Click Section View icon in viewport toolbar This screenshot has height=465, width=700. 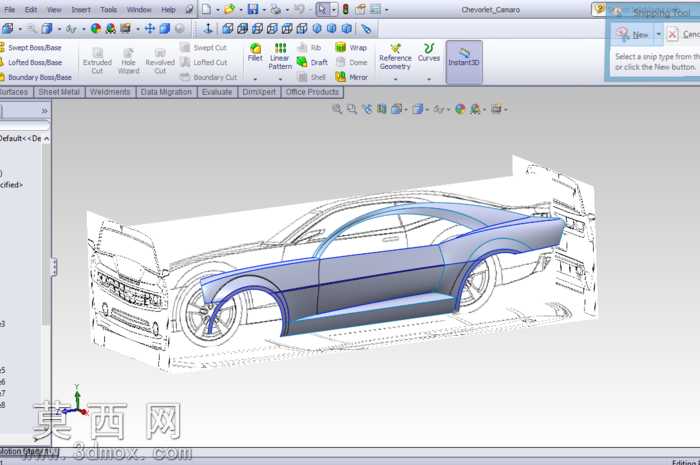pos(382,109)
